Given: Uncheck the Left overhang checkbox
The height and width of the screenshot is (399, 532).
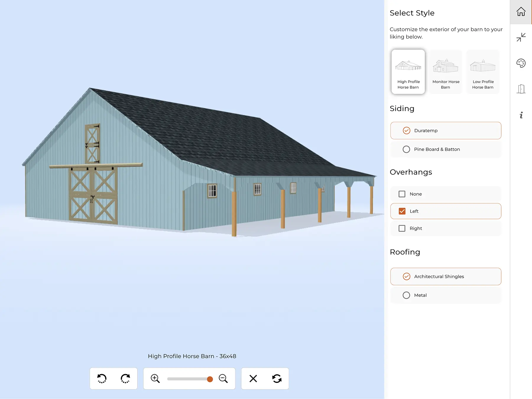Looking at the screenshot, I should [x=402, y=211].
